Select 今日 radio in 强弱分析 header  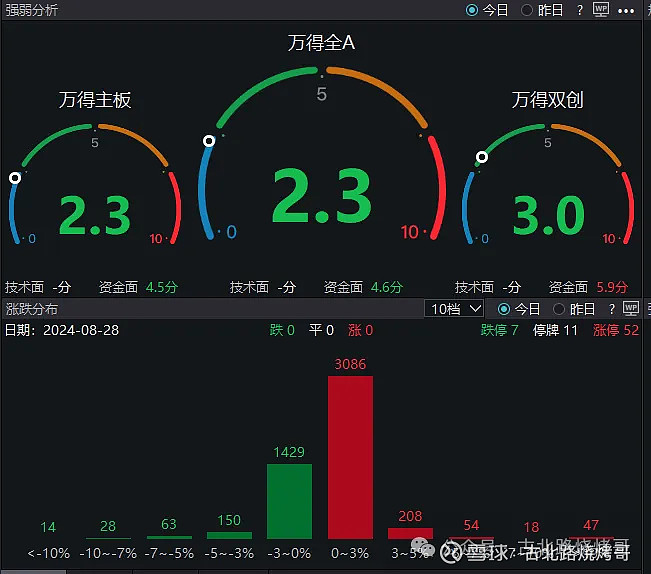[472, 10]
